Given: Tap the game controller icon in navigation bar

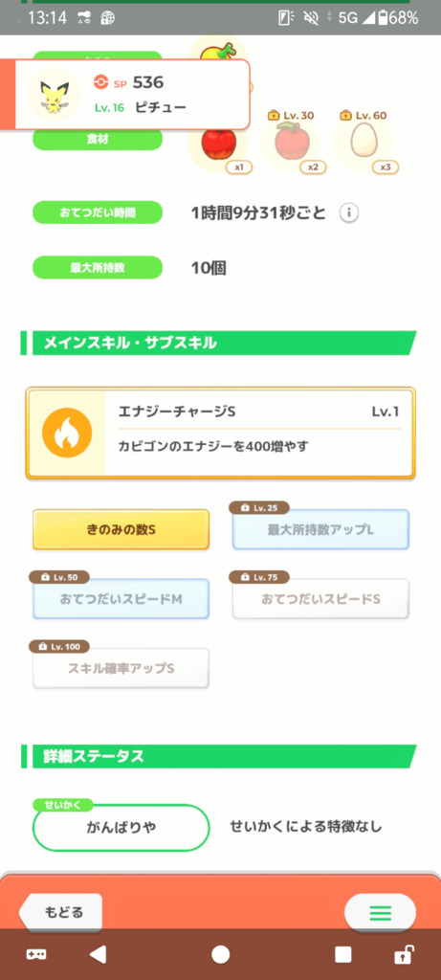Looking at the screenshot, I should (x=35, y=954).
